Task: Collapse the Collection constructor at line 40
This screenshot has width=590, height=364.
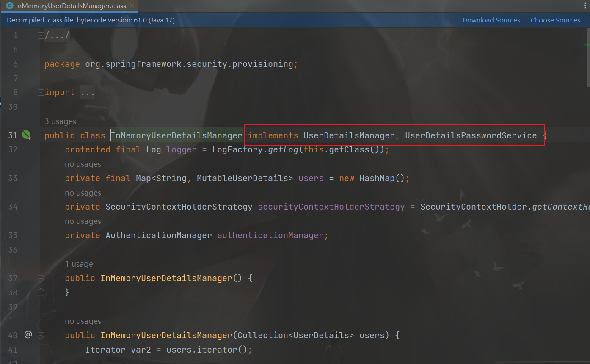Action: (41, 335)
